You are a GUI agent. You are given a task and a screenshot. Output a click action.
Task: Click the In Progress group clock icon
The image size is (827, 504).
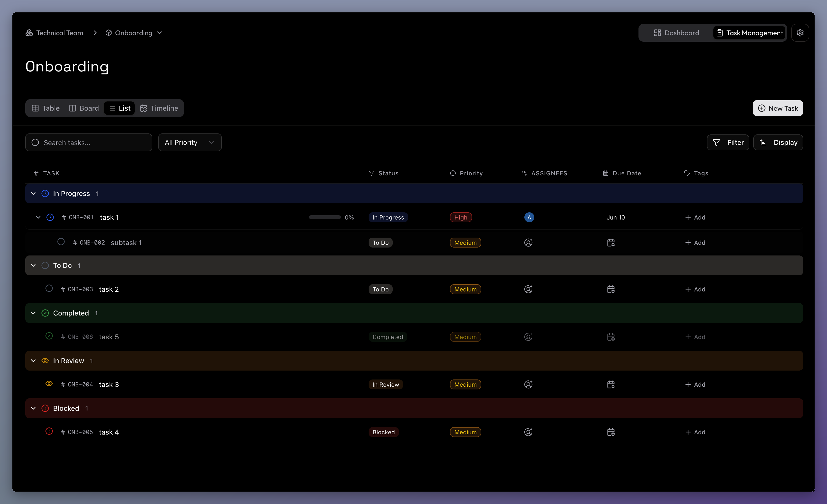(x=45, y=194)
